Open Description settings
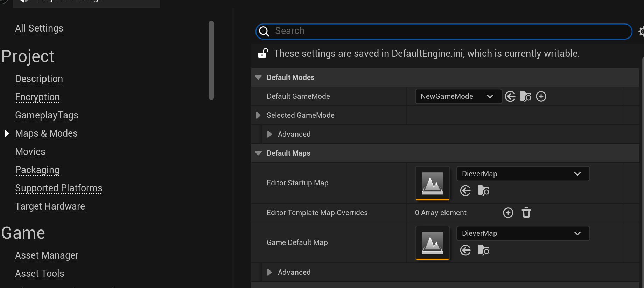Screen dimensions: 644x288 [x=39, y=79]
